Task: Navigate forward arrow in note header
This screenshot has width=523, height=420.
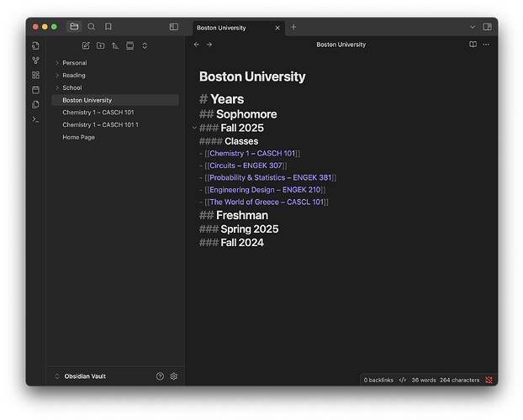Action: 209,45
